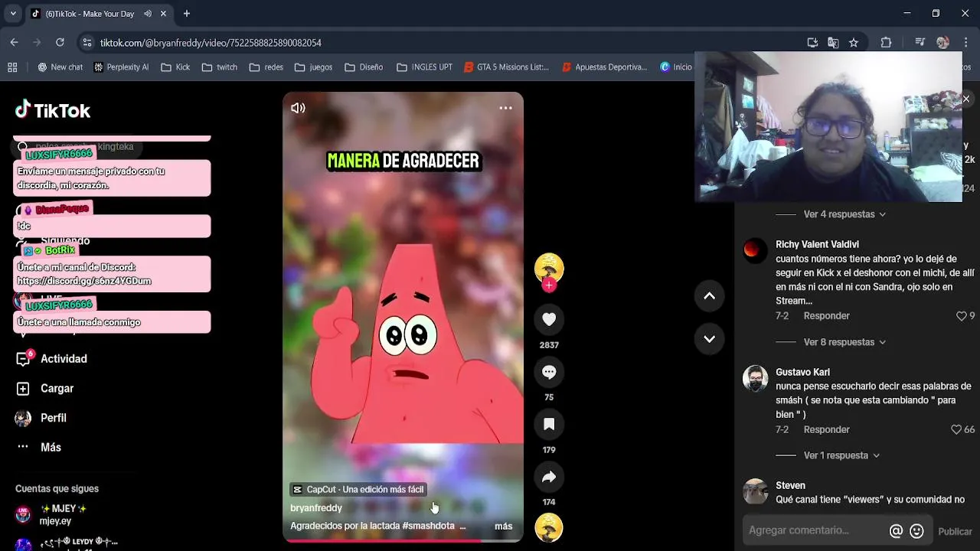Open the Apuestas Deportiva bookmark
This screenshot has width=980, height=551.
coord(605,67)
